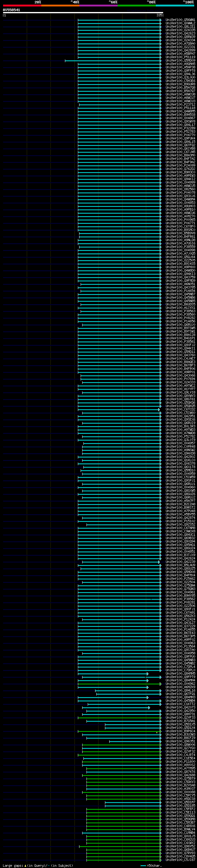Image resolution: width=197 pixels, height=868 pixels.
Task: Select hit label UniRef100_B0LSR3
Action: pos(180,426)
